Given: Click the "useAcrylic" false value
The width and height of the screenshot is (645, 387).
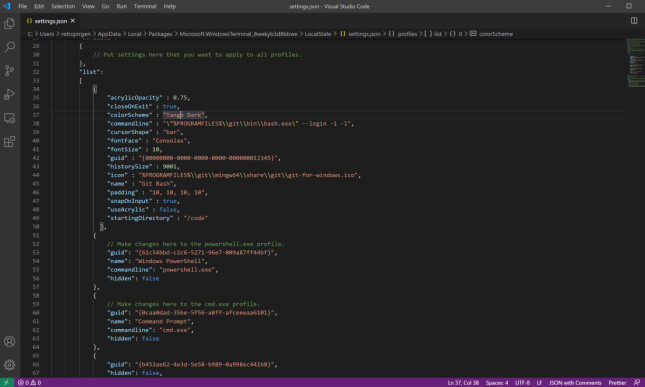Looking at the screenshot, I should (168, 209).
